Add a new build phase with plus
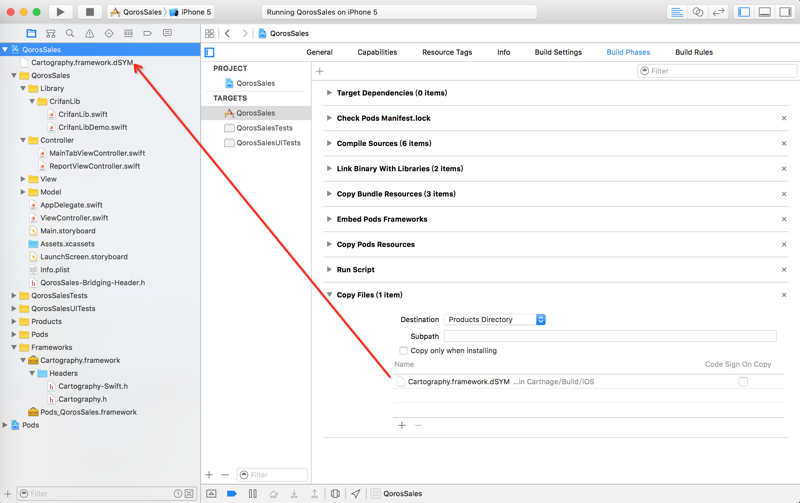Image resolution: width=800 pixels, height=503 pixels. (x=319, y=71)
